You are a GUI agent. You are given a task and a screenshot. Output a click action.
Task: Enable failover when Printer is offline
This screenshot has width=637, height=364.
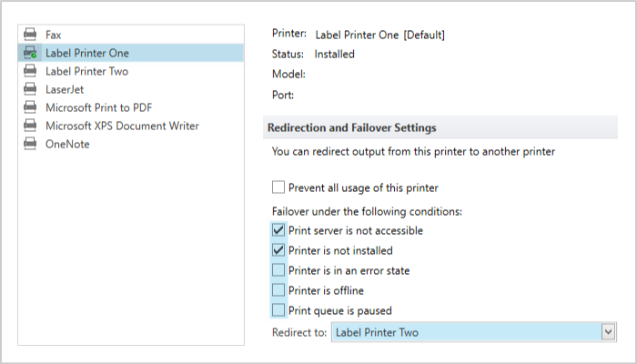[x=278, y=290]
